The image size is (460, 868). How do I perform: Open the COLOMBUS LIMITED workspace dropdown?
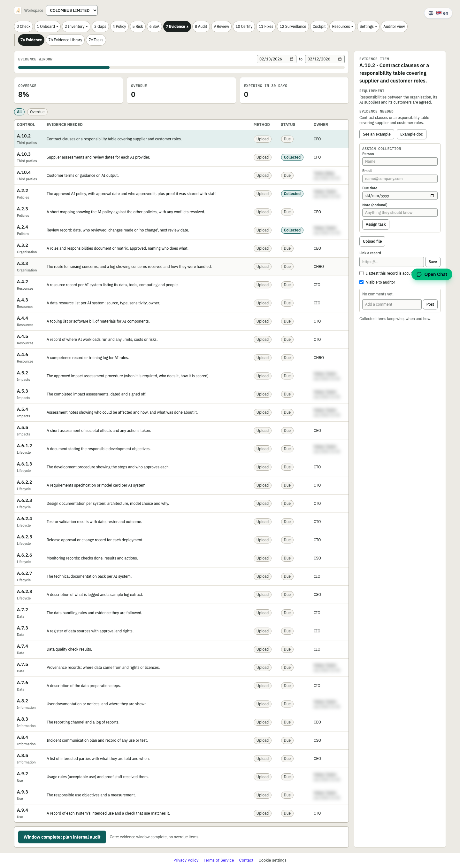click(x=72, y=11)
